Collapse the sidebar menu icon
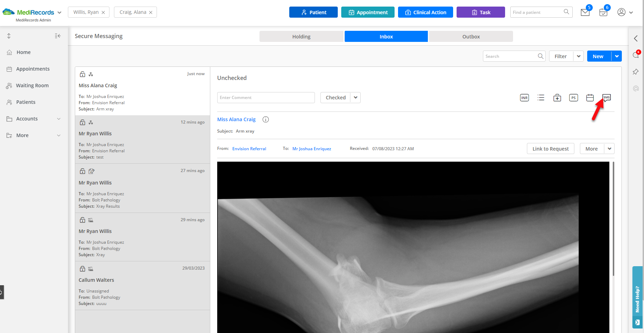The image size is (644, 333). coord(58,36)
